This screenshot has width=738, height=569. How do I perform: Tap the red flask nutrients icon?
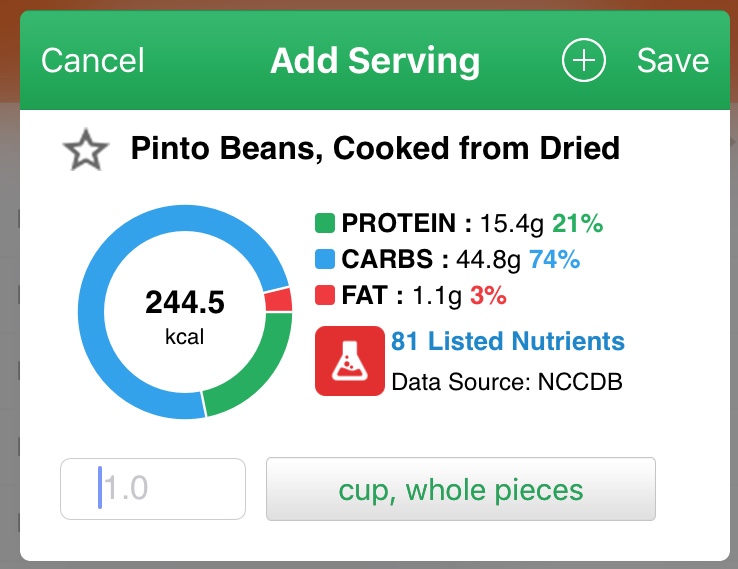(x=349, y=360)
